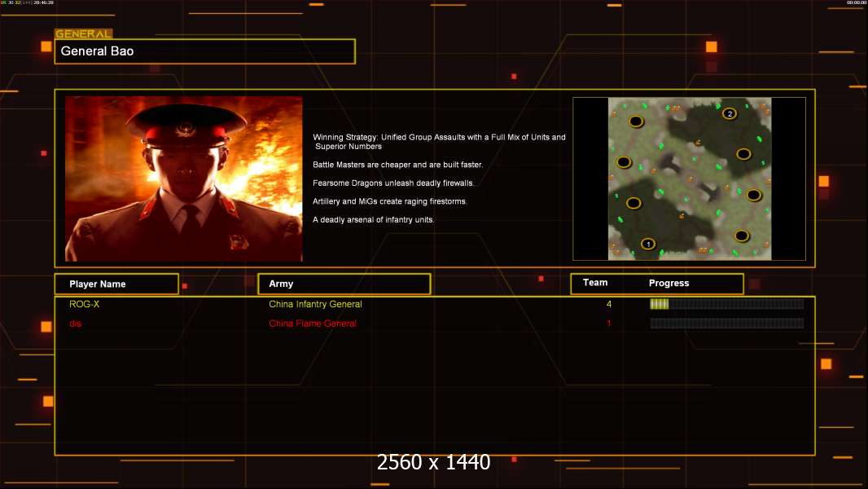Click team number 4 for ROG-X

[609, 304]
